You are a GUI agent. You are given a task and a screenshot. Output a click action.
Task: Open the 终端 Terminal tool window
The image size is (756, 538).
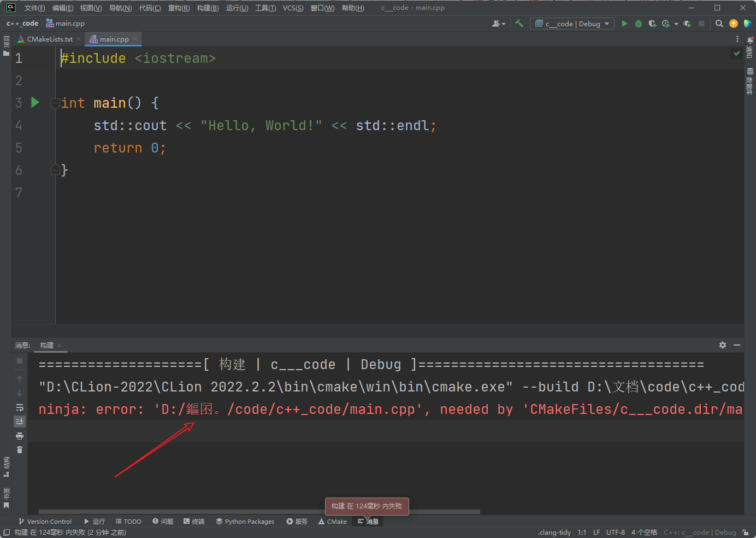[194, 521]
